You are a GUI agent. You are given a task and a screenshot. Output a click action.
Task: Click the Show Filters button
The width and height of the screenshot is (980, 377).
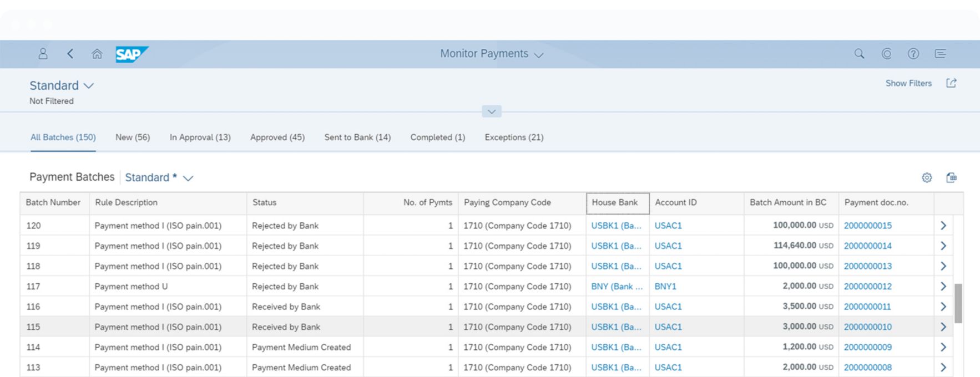(908, 83)
